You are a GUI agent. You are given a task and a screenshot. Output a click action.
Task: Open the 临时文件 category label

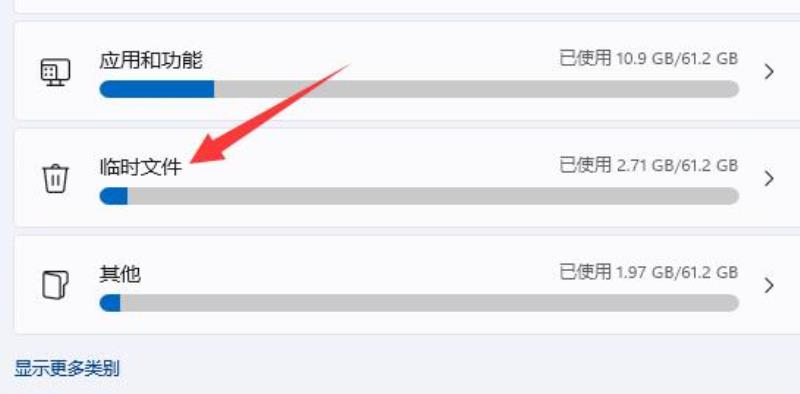coord(141,167)
